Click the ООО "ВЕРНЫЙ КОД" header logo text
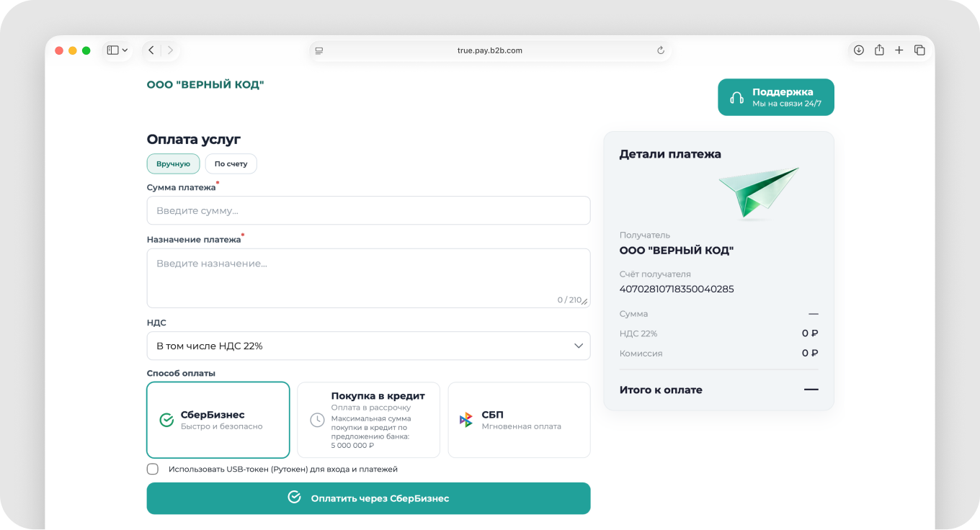The image size is (980, 530). coord(205,85)
